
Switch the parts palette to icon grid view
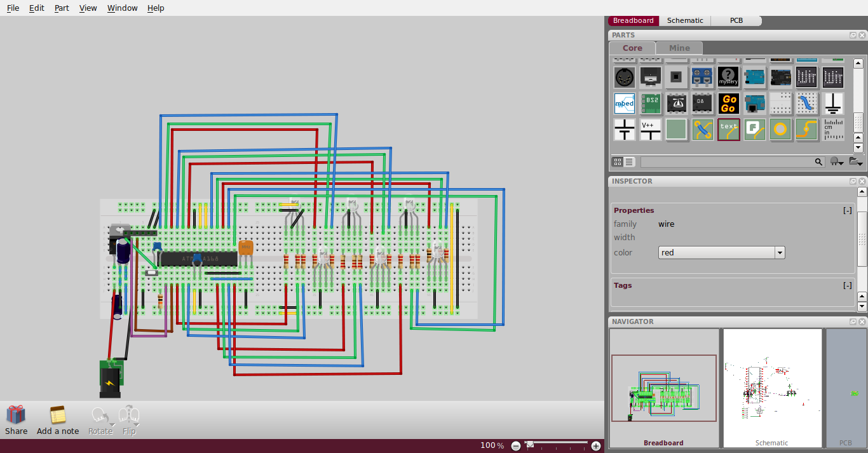[x=618, y=162]
